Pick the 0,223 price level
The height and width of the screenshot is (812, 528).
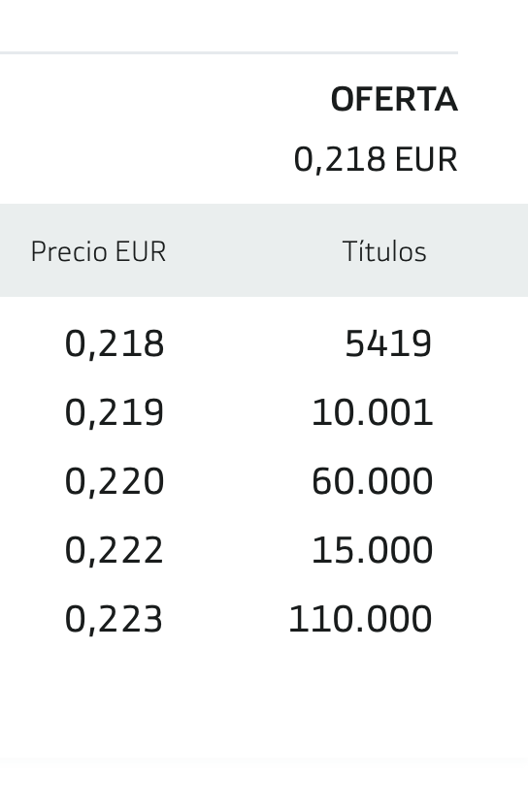(114, 619)
